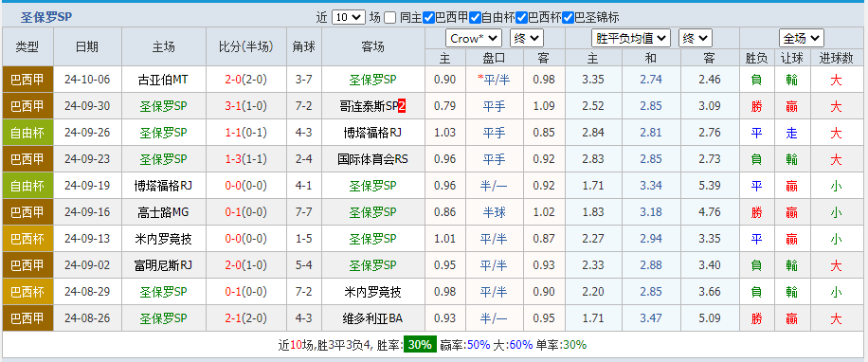Uncheck the 巴西甲 league filter

(428, 18)
